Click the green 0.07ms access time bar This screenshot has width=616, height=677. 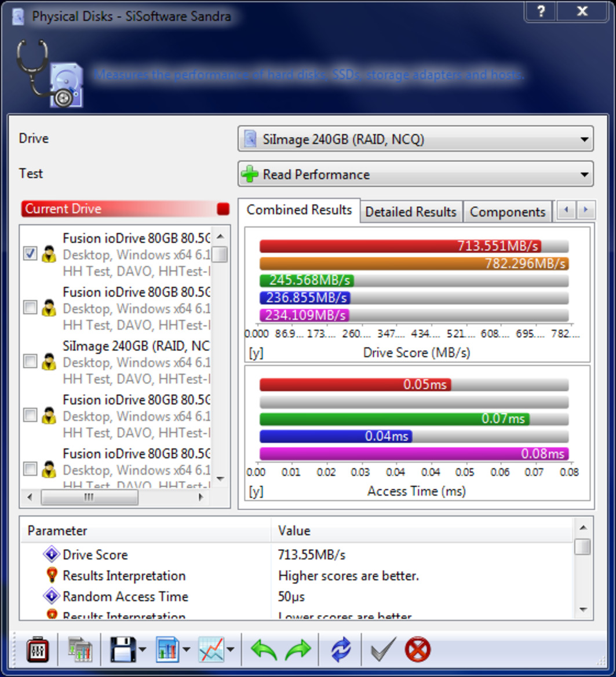(x=395, y=419)
